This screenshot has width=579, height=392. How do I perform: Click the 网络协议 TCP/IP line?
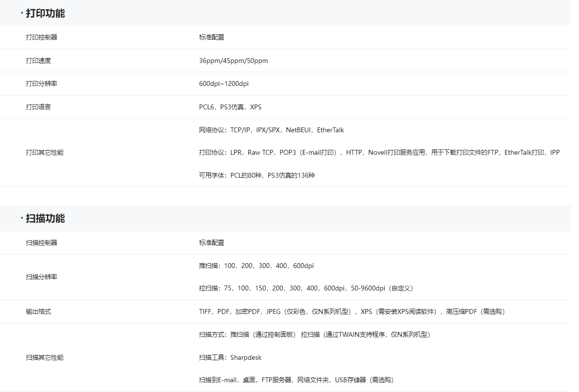(271, 130)
